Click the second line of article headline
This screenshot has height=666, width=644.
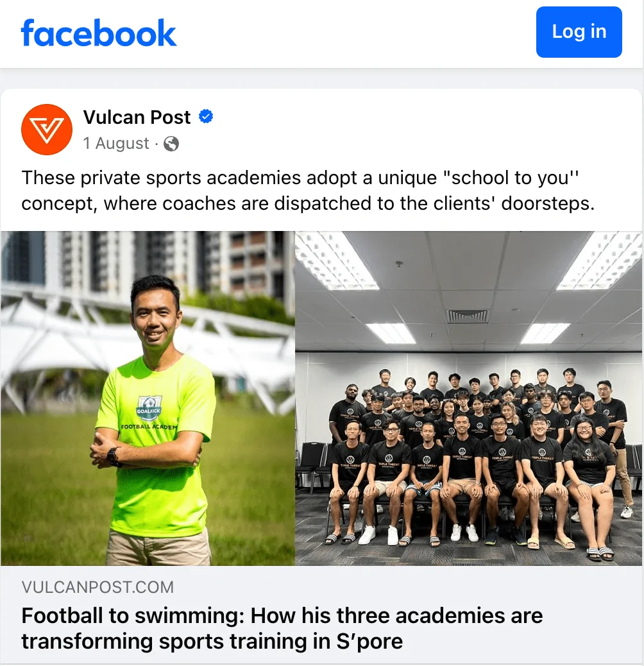tap(212, 642)
